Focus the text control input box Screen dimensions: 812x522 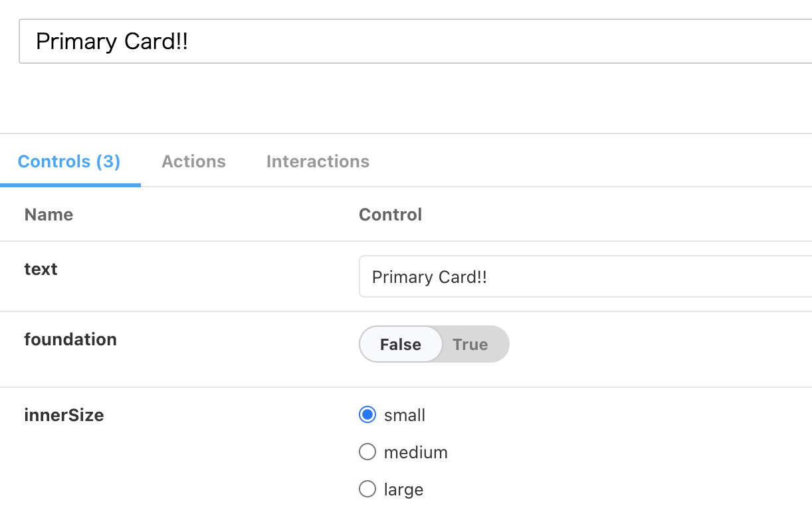[585, 277]
